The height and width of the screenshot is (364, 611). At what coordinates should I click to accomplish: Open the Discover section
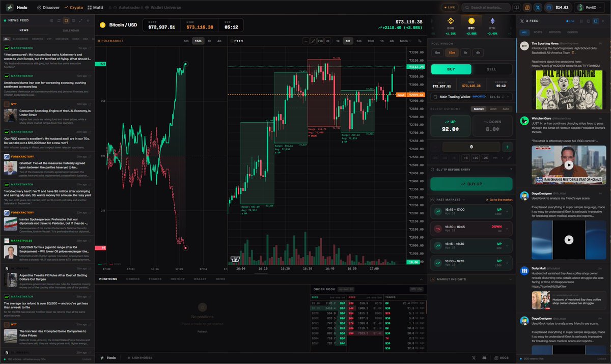point(48,8)
